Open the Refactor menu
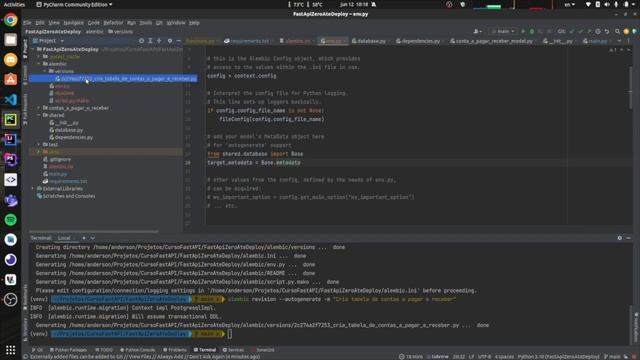 pos(113,23)
